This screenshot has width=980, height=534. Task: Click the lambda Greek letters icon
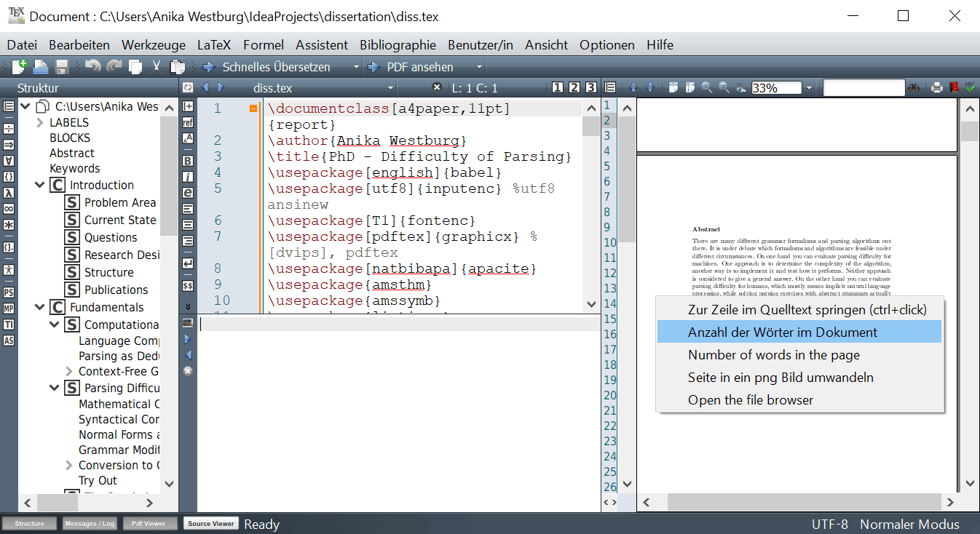[9, 193]
